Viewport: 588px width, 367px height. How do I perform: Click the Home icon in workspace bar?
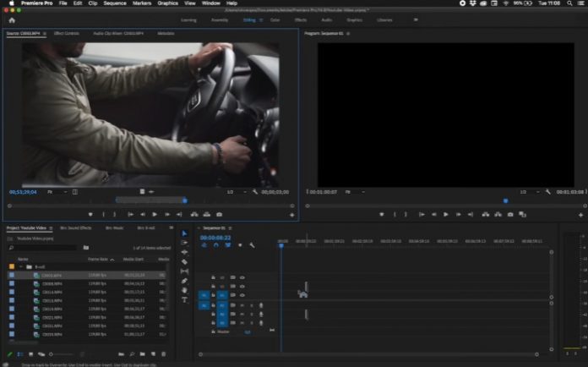point(12,20)
